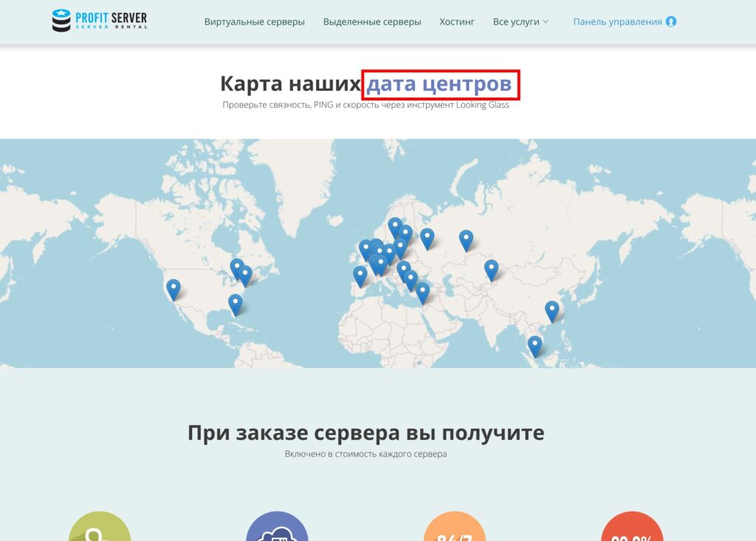Open Виртуальные серверы page

pyautogui.click(x=254, y=21)
